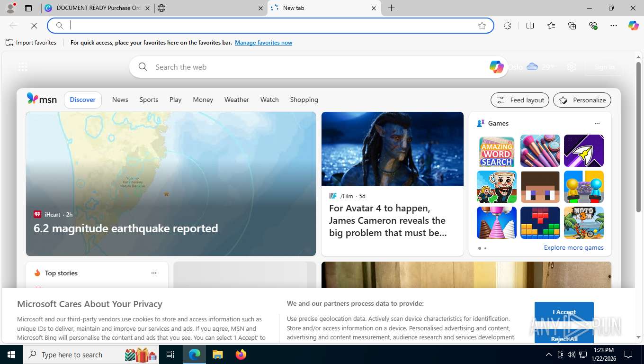Viewport: 644px width, 364px height.
Task: Open the volume control tray icon
Action: coord(572,355)
